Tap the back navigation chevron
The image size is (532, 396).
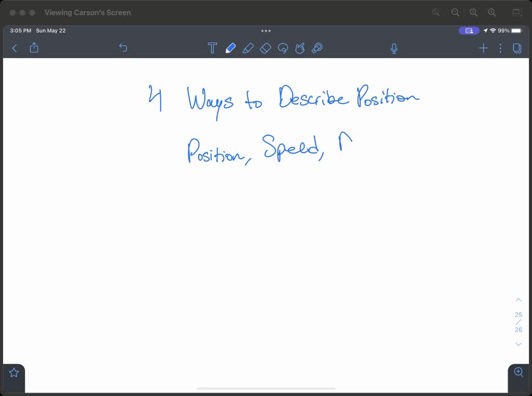pyautogui.click(x=14, y=48)
